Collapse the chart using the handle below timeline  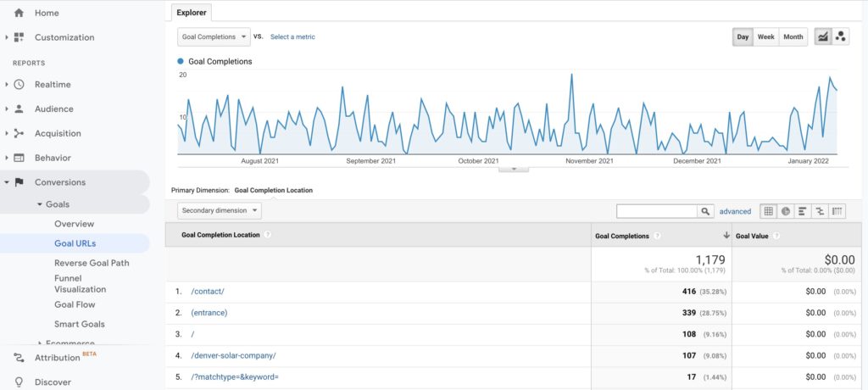click(514, 169)
